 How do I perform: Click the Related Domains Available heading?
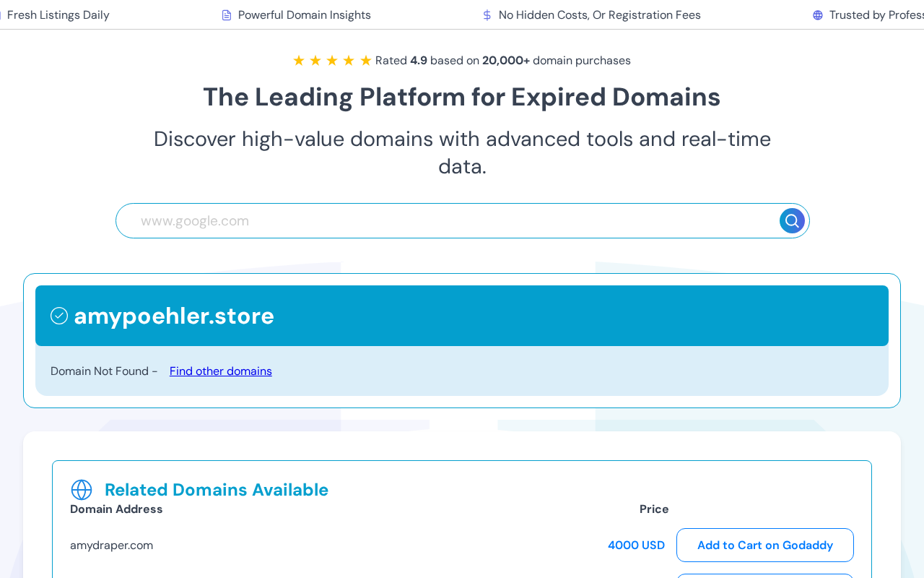pyautogui.click(x=217, y=490)
